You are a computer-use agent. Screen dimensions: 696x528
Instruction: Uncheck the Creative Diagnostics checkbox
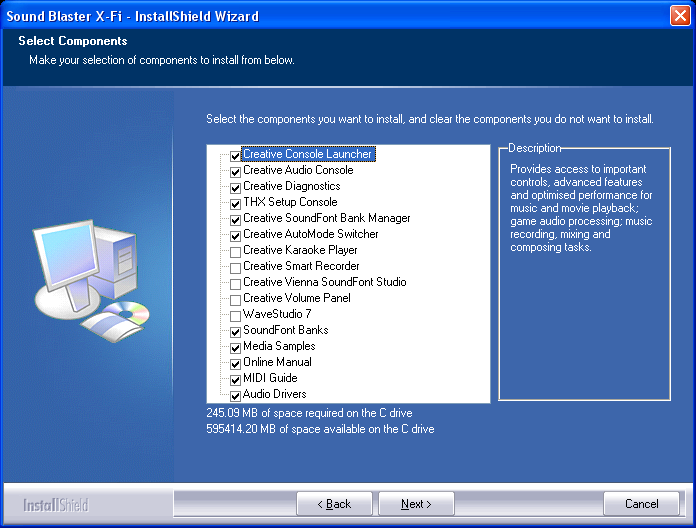(x=235, y=188)
